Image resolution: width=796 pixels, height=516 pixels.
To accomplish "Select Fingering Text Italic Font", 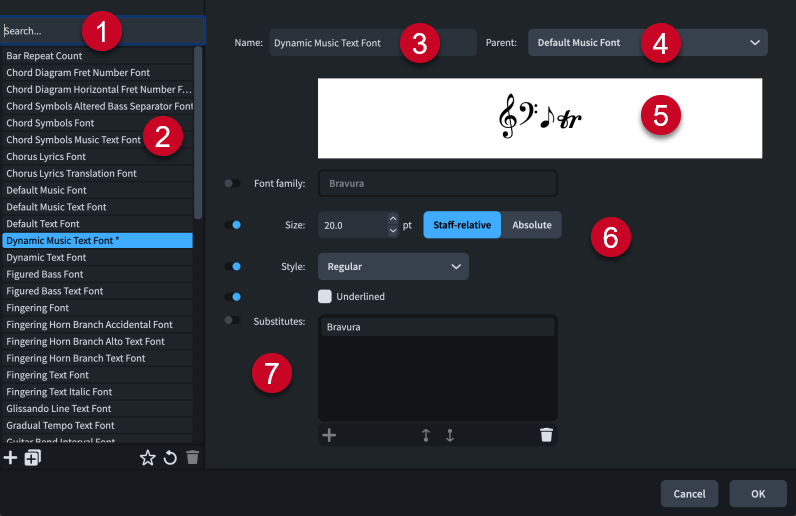I will point(97,392).
